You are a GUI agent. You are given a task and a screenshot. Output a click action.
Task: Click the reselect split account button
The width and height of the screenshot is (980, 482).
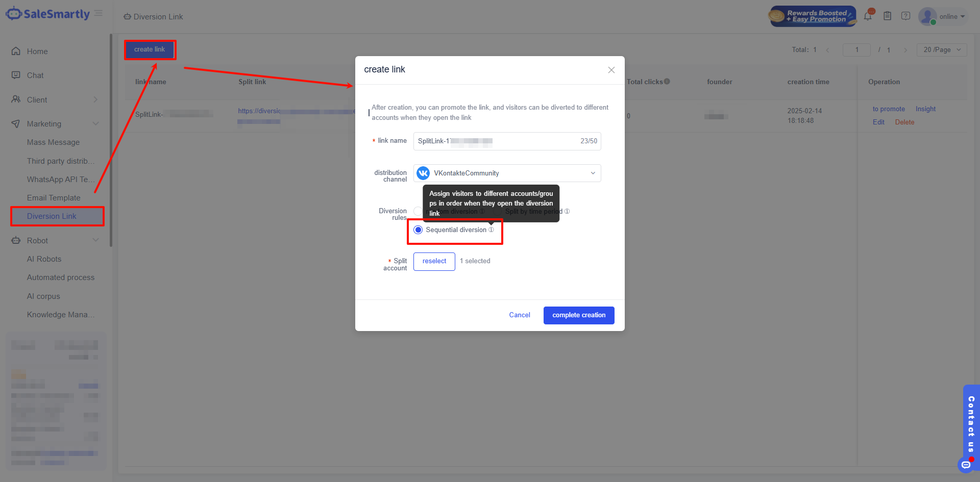click(x=434, y=261)
